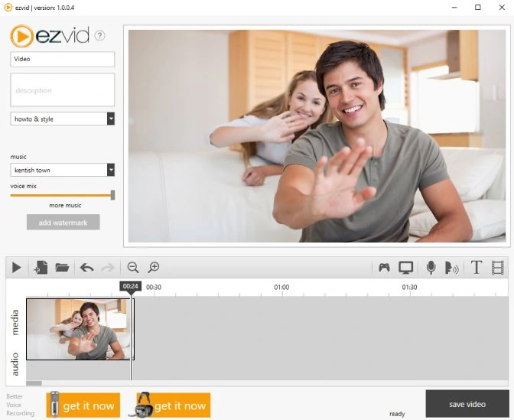The image size is (514, 420).
Task: Zoom in the timeline with the plus magnifier
Action: [x=154, y=267]
